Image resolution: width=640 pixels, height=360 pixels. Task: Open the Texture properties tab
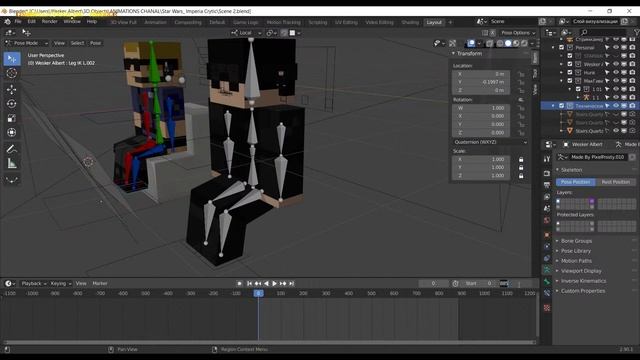click(547, 308)
